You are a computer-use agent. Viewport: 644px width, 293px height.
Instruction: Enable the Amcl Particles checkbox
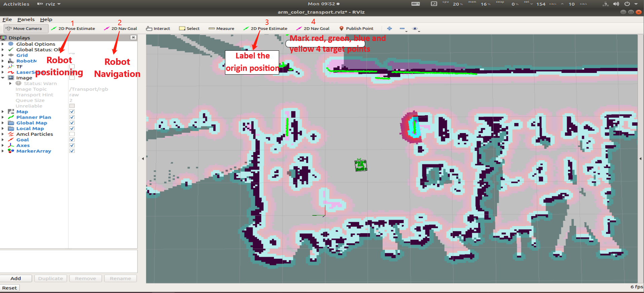pyautogui.click(x=72, y=134)
